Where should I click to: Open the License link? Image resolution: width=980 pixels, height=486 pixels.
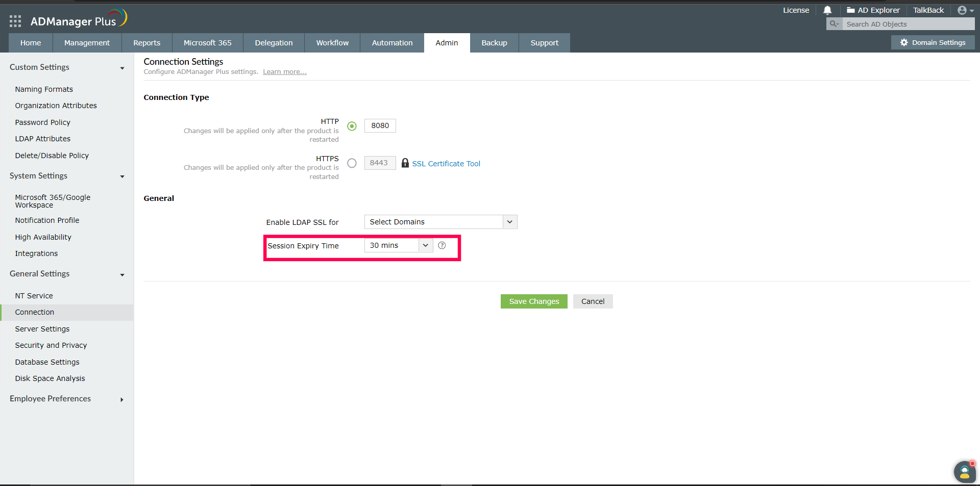tap(796, 10)
